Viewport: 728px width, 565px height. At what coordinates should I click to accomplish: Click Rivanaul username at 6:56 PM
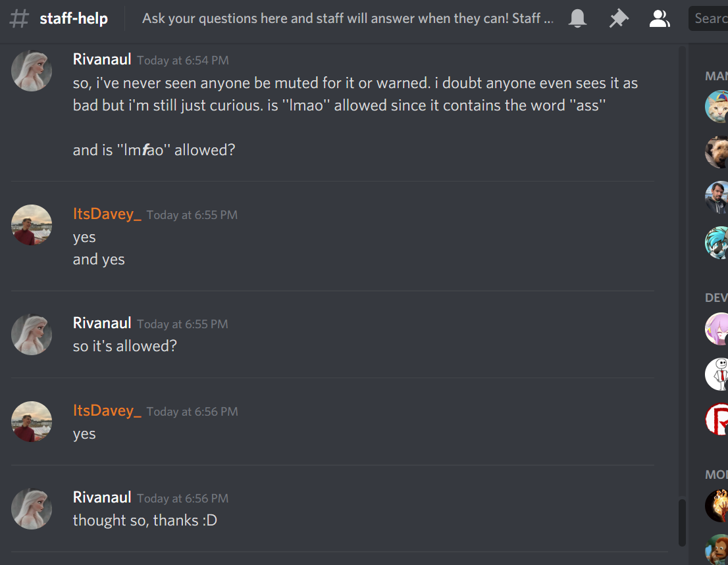pyautogui.click(x=102, y=497)
